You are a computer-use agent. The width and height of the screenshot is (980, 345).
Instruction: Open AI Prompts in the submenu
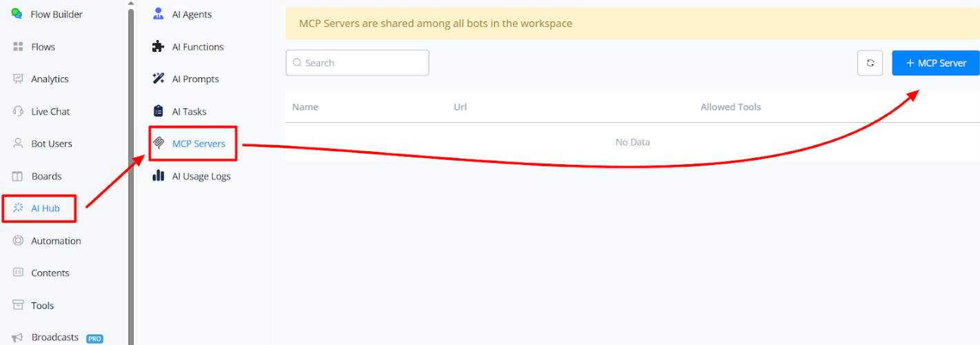[x=194, y=79]
